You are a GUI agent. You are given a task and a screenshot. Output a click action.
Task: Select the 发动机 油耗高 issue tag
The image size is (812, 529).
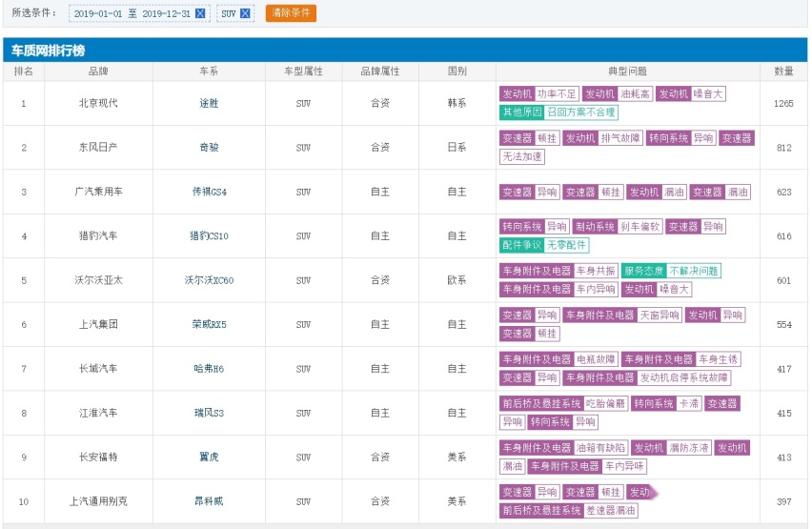point(618,93)
